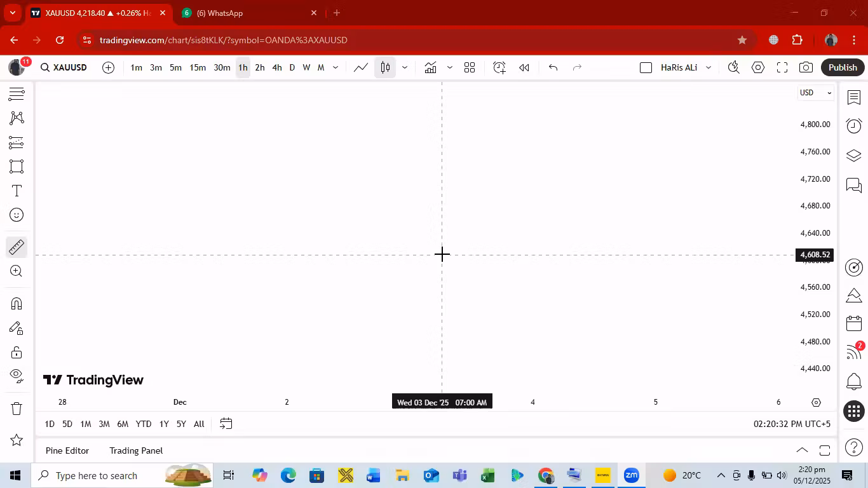
Task: Open time axis settings gear icon
Action: (817, 402)
